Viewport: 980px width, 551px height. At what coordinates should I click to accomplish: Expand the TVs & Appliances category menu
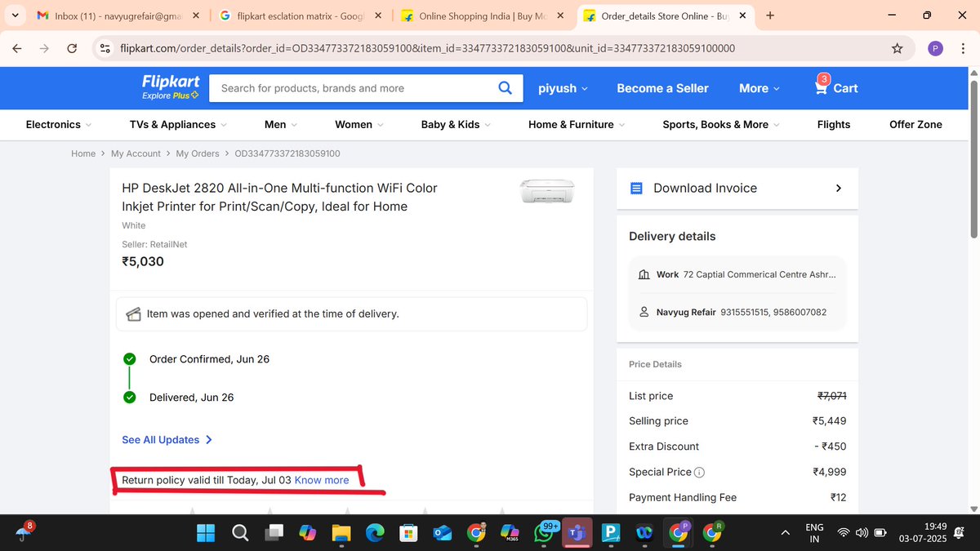[178, 124]
